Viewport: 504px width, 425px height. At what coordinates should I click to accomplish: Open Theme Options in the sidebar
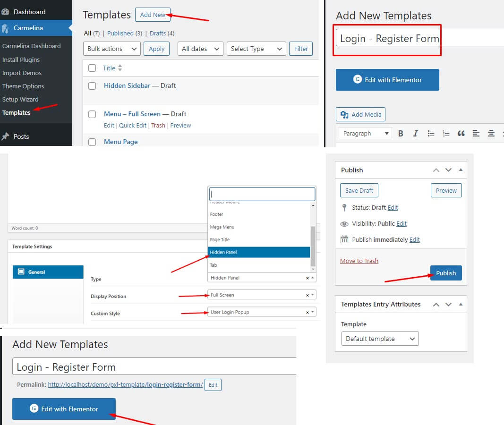pyautogui.click(x=23, y=86)
